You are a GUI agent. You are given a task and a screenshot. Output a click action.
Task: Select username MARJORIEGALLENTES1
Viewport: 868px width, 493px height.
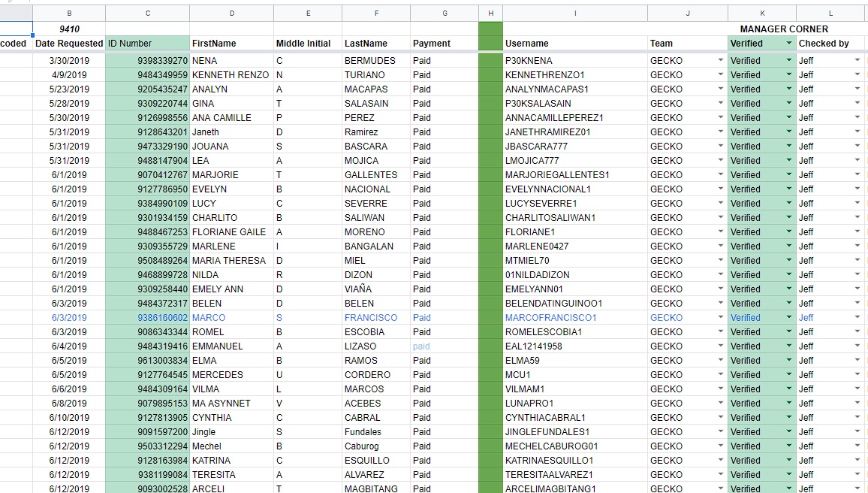pos(575,174)
